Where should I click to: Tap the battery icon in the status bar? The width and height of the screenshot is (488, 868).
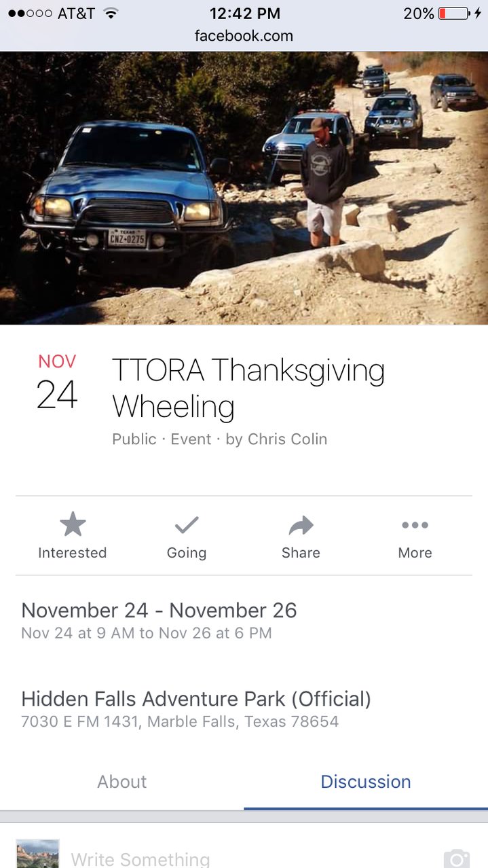[455, 13]
